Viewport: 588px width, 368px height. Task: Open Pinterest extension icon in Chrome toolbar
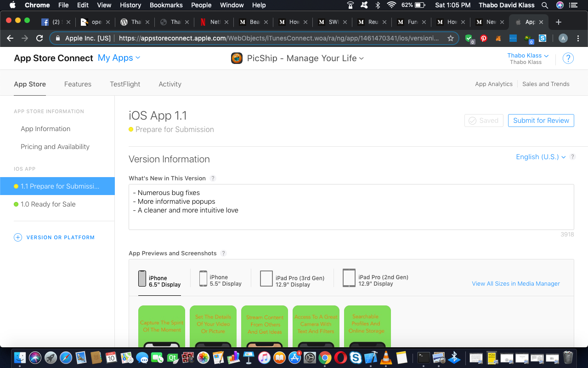pos(484,38)
